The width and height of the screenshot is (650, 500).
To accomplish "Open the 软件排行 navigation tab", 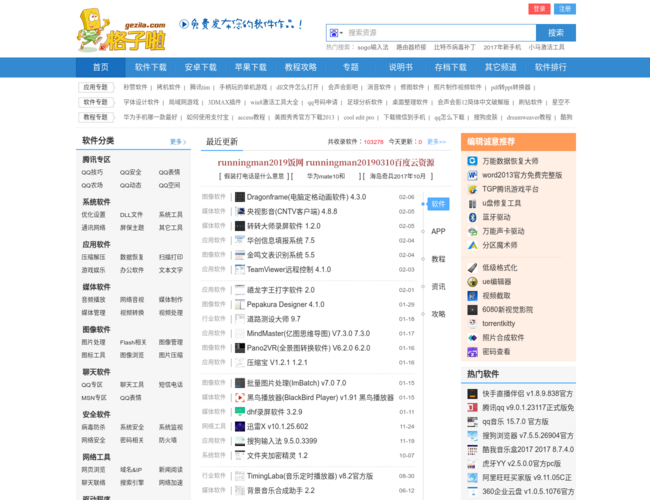I will coord(551,68).
